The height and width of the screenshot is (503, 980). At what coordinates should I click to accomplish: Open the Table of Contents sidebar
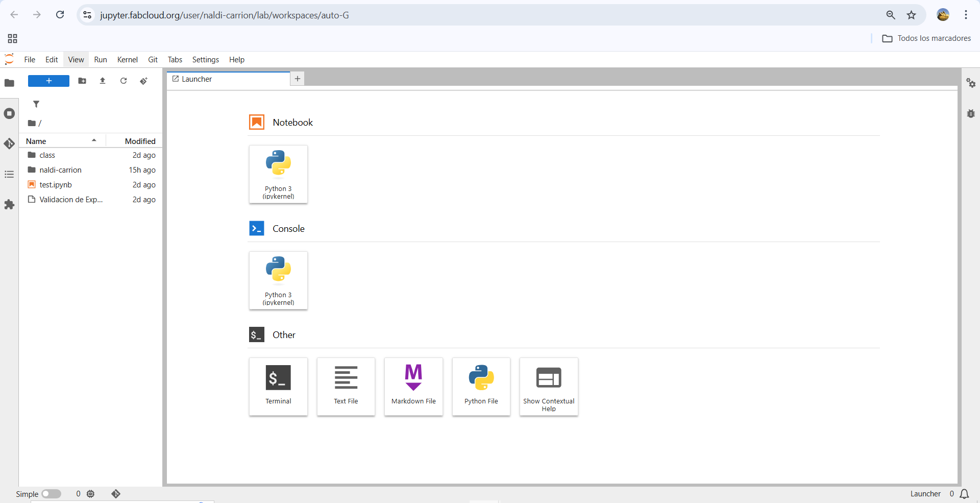tap(9, 175)
